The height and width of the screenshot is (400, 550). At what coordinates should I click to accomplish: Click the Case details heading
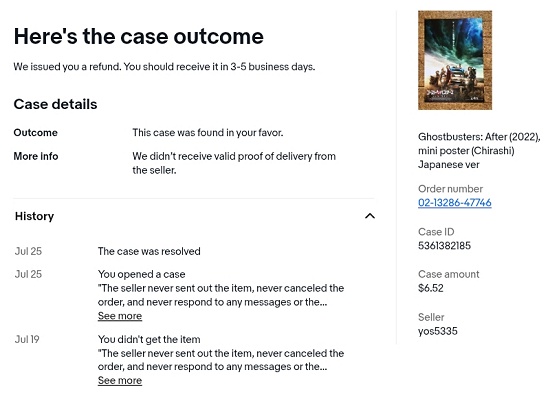55,104
